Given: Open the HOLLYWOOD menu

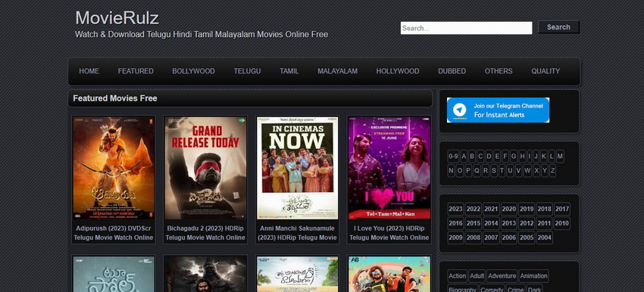Looking at the screenshot, I should coord(398,71).
